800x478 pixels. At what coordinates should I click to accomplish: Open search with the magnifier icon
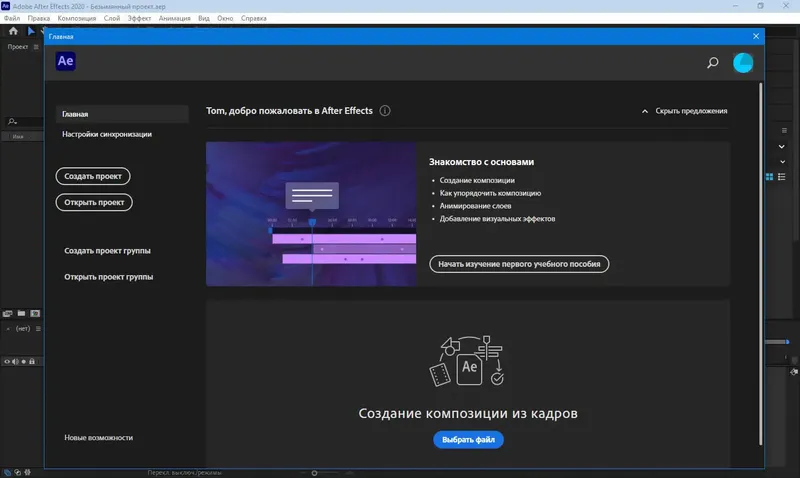pyautogui.click(x=712, y=63)
